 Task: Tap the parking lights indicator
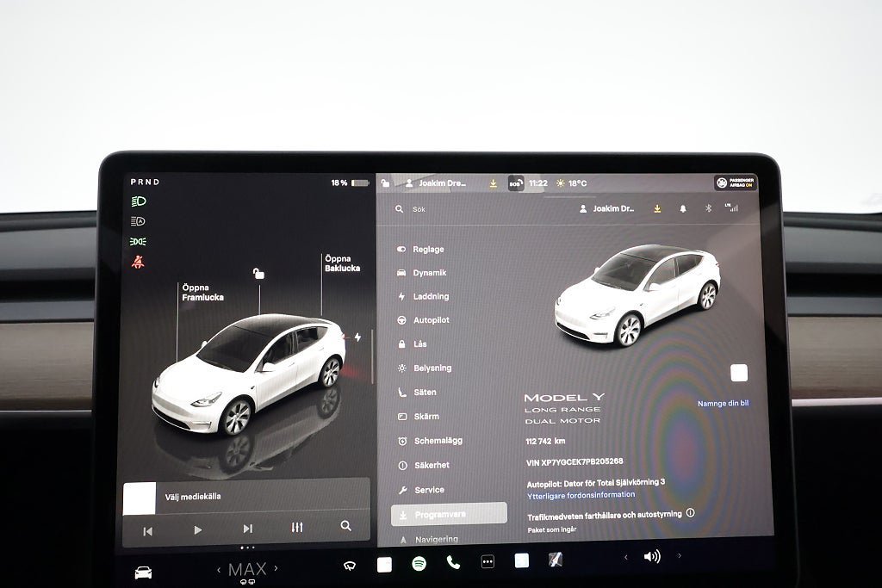[x=138, y=241]
